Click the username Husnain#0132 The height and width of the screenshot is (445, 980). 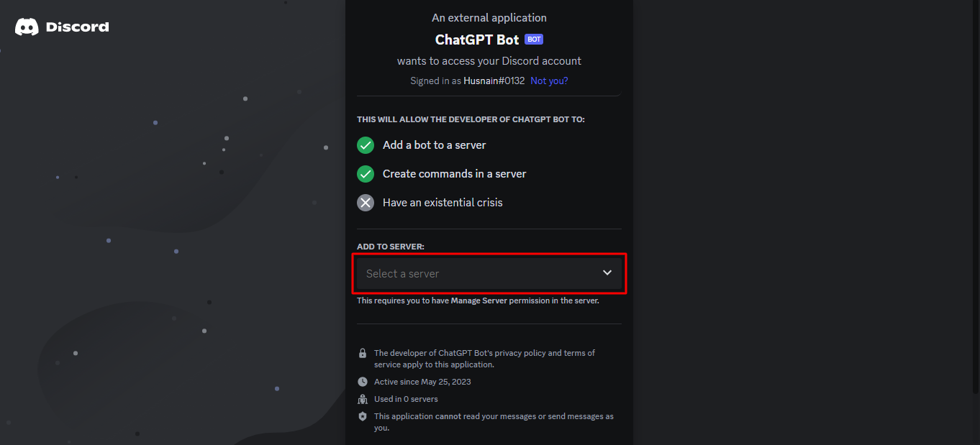(494, 81)
